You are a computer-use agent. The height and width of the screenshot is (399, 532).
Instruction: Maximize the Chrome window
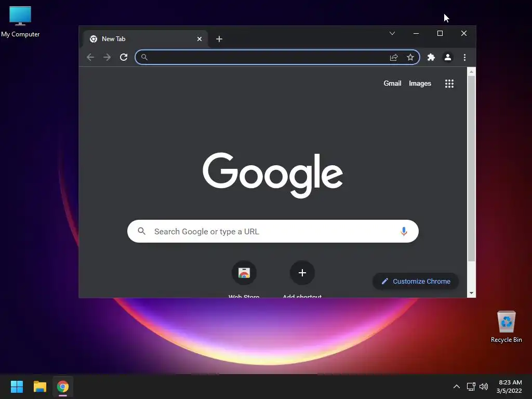coord(440,33)
